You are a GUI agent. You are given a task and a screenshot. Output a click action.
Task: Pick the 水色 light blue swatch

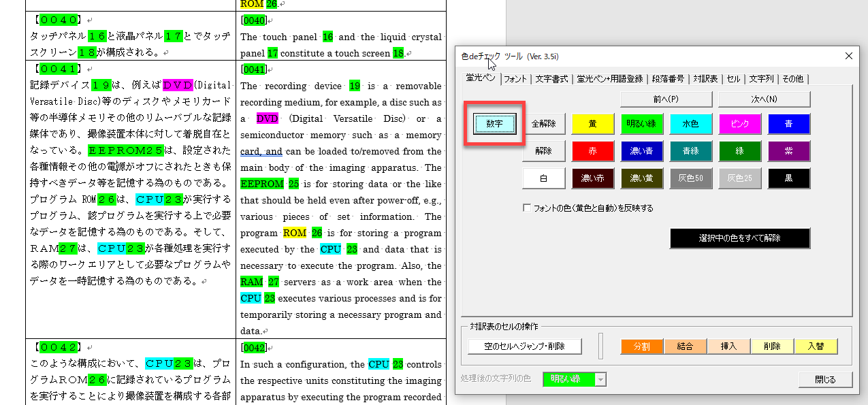tap(691, 124)
